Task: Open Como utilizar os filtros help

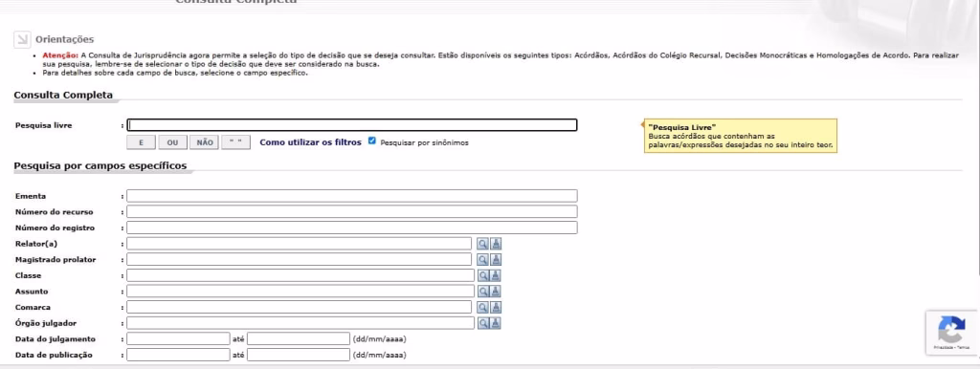Action: [311, 142]
